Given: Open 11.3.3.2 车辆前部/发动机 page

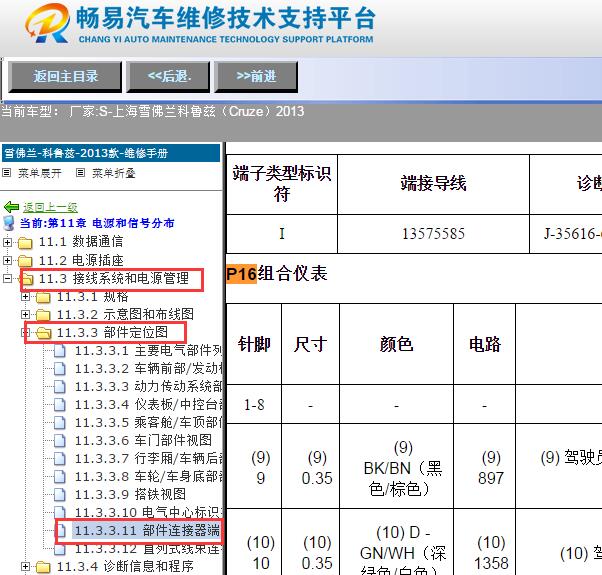Looking at the screenshot, I should point(149,368).
